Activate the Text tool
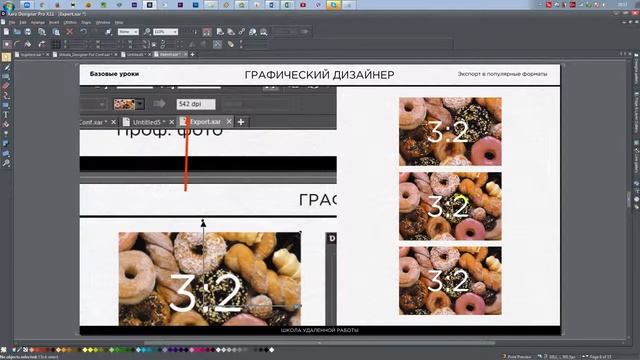The height and width of the screenshot is (360, 640). pyautogui.click(x=6, y=115)
